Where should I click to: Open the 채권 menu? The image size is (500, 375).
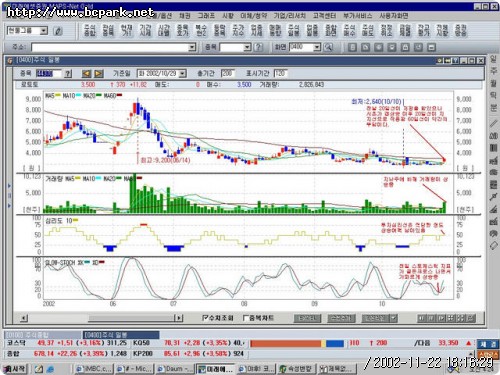pyautogui.click(x=185, y=16)
